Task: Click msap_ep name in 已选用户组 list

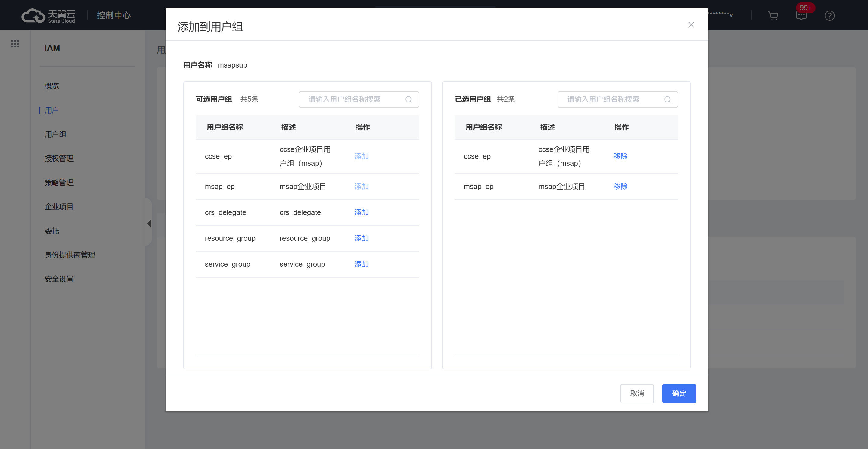Action: click(x=479, y=186)
